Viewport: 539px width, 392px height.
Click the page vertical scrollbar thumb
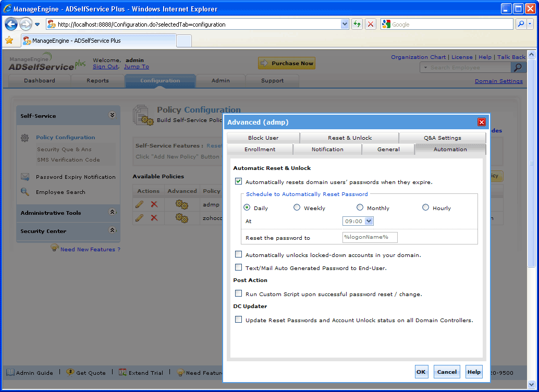tap(531, 163)
